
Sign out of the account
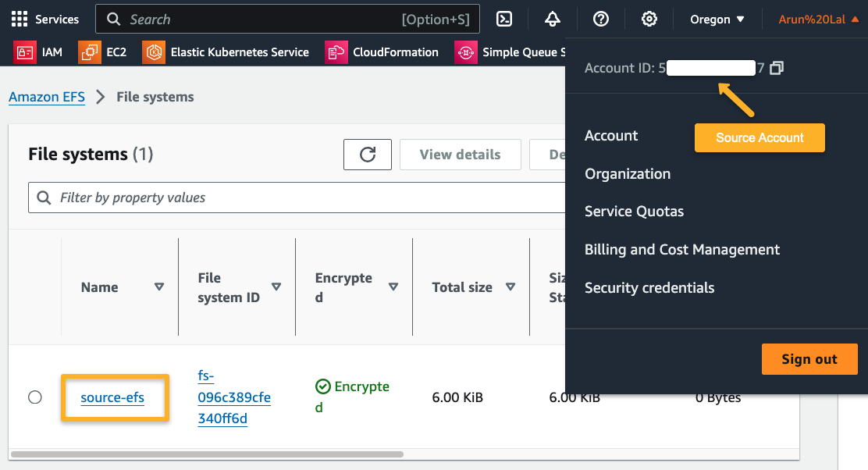tap(809, 358)
